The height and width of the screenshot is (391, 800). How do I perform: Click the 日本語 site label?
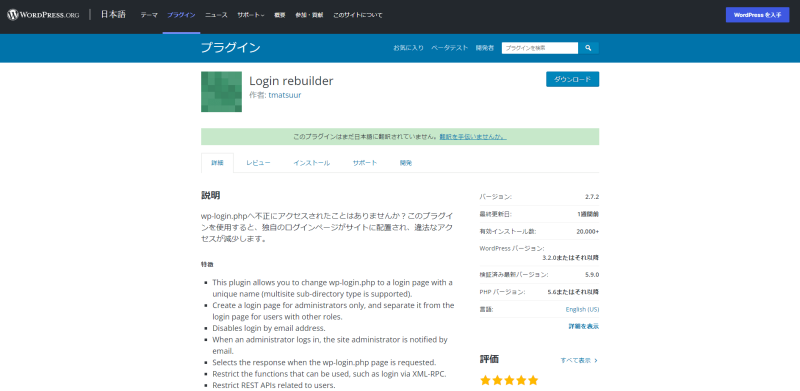[x=113, y=15]
